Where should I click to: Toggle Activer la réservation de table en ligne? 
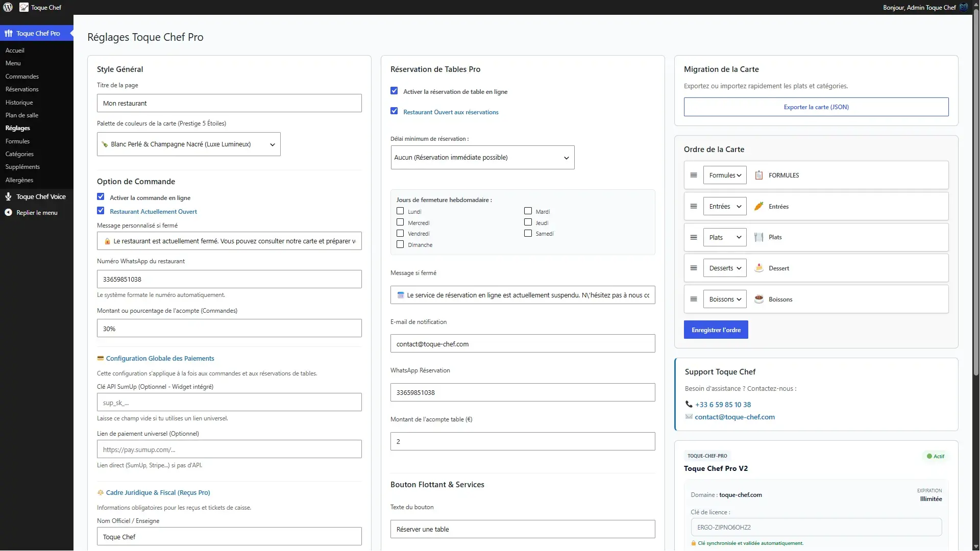pyautogui.click(x=394, y=91)
